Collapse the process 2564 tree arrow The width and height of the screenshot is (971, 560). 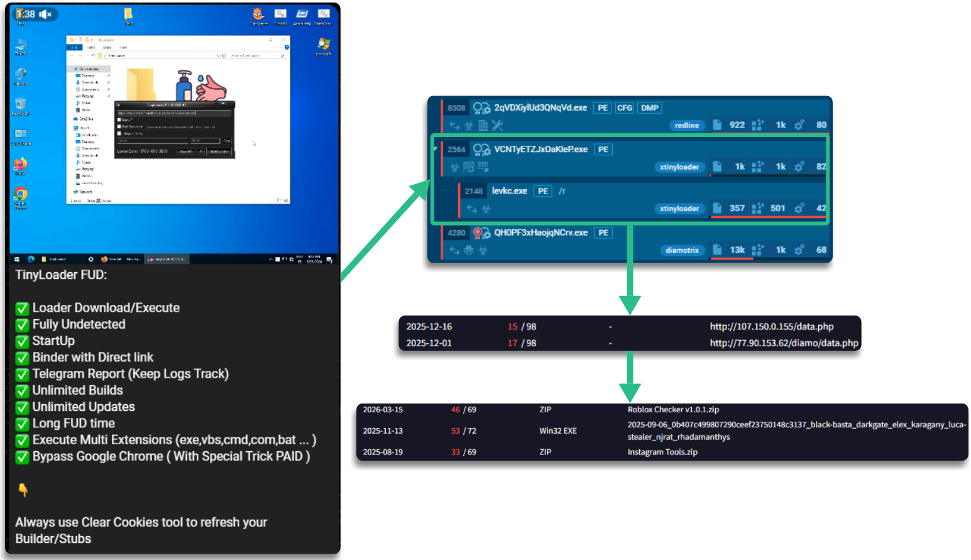point(436,149)
